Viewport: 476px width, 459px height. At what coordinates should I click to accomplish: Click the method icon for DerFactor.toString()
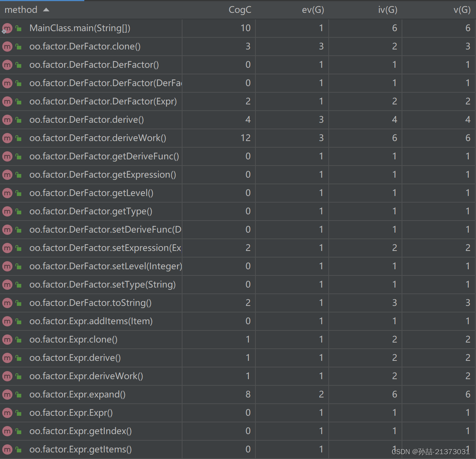point(7,303)
